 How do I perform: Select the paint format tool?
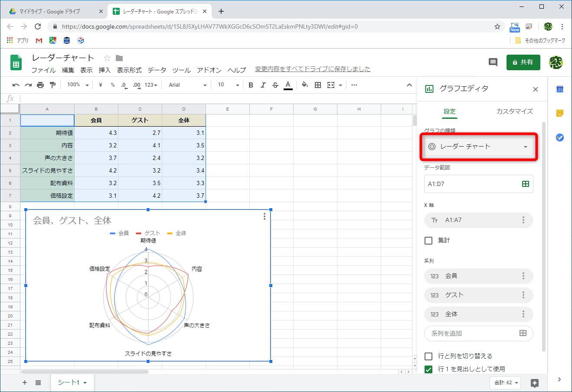(52, 85)
